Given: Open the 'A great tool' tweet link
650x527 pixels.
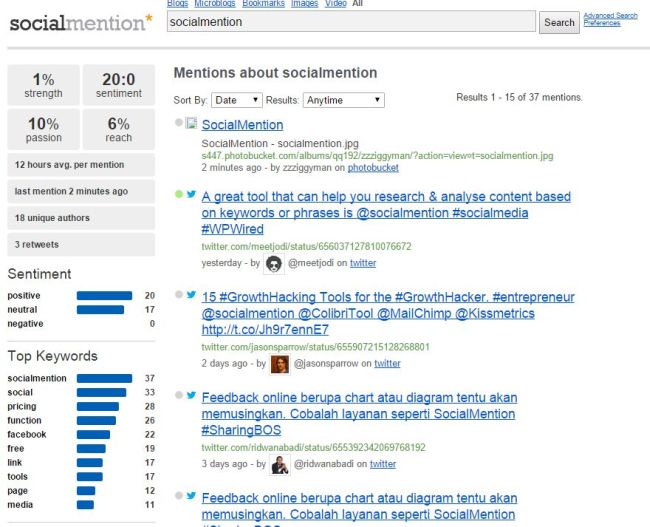Looking at the screenshot, I should (386, 213).
